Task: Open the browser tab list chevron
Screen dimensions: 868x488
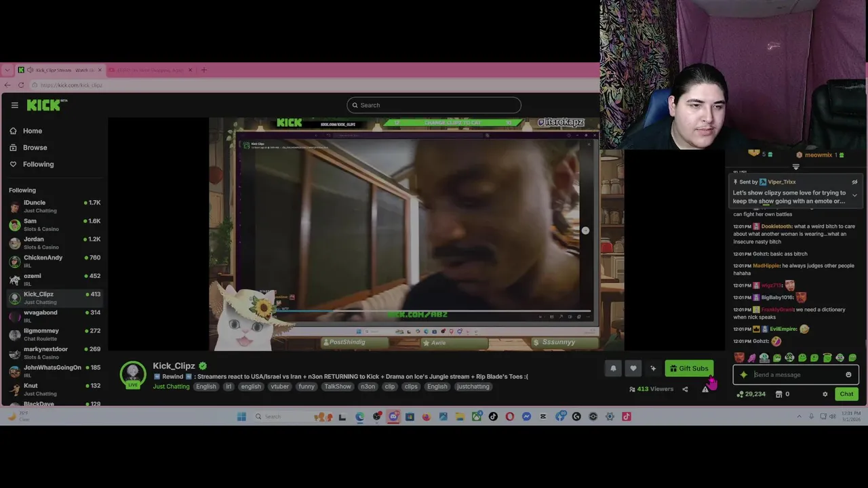Action: (7, 70)
